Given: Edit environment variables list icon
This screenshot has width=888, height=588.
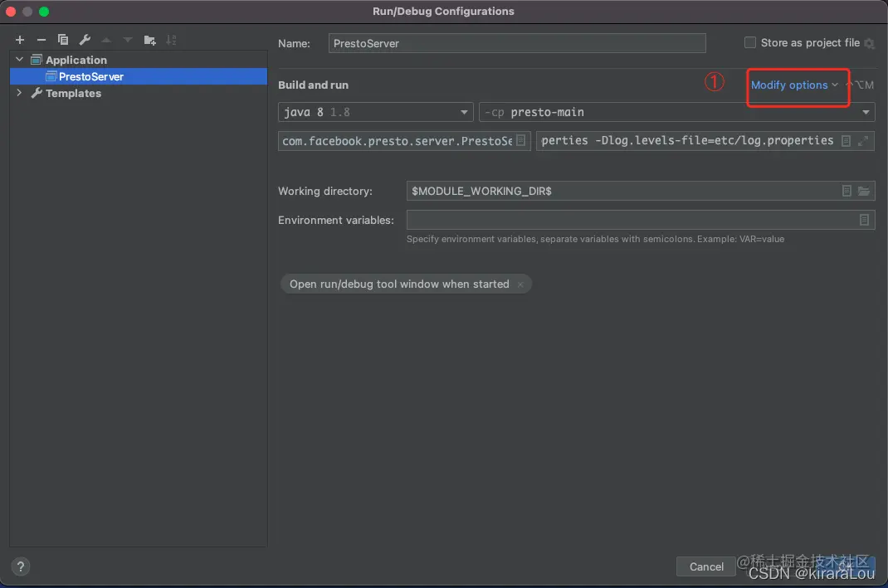Looking at the screenshot, I should click(864, 220).
